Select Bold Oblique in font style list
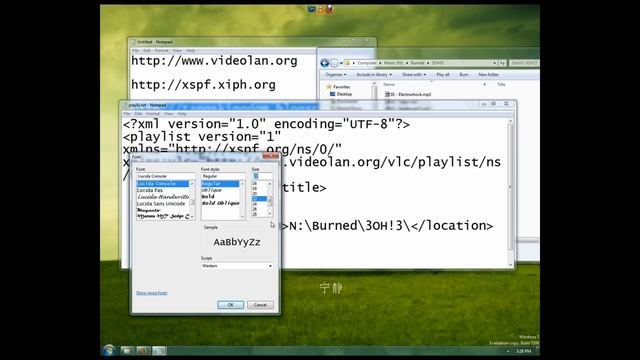The width and height of the screenshot is (640, 360). coord(220,203)
